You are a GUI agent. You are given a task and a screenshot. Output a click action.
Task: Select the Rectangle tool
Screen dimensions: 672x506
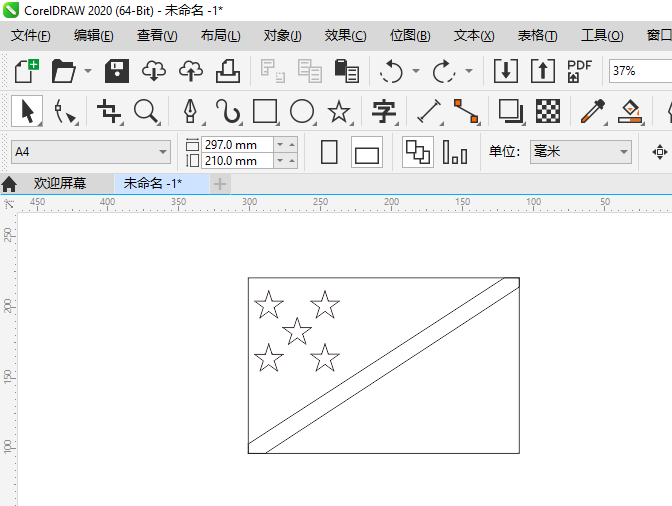[x=265, y=111]
